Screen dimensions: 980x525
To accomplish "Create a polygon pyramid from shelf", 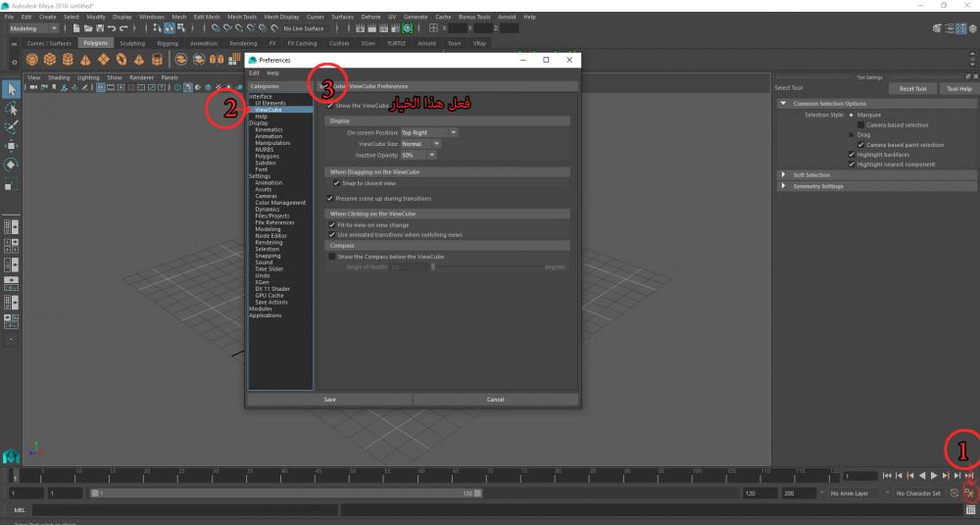I will pos(139,60).
